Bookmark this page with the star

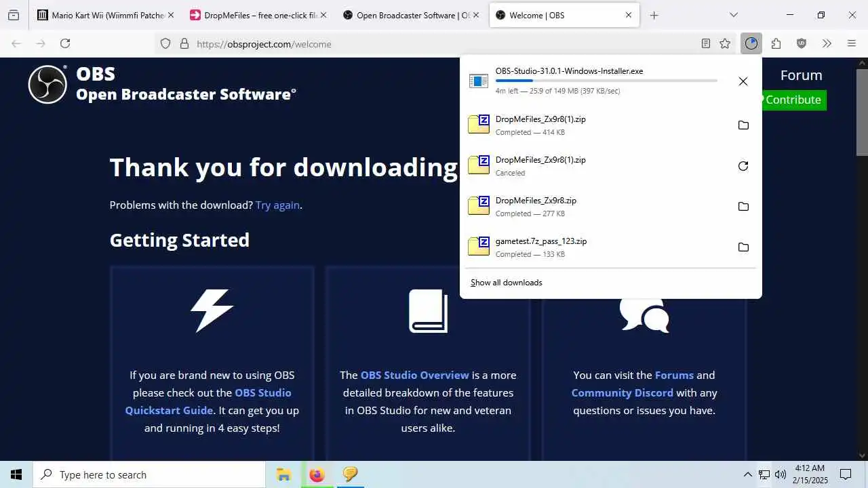[725, 43]
